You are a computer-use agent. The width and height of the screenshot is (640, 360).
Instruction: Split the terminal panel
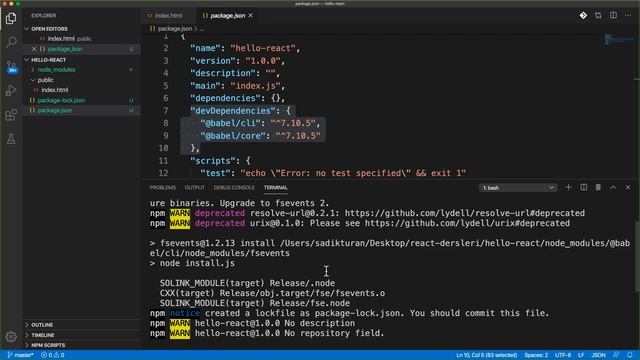[x=584, y=187]
